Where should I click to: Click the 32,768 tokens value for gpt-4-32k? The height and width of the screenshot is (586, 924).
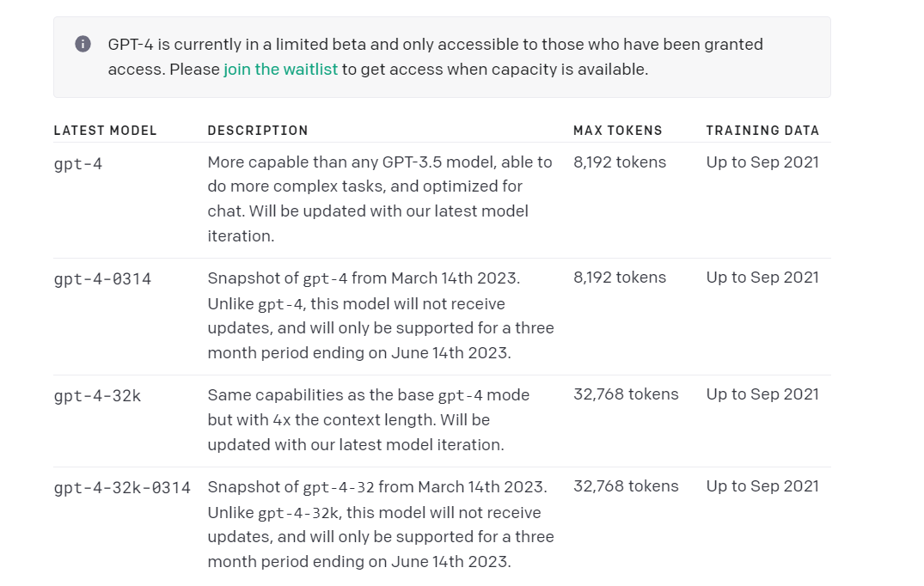tap(626, 394)
